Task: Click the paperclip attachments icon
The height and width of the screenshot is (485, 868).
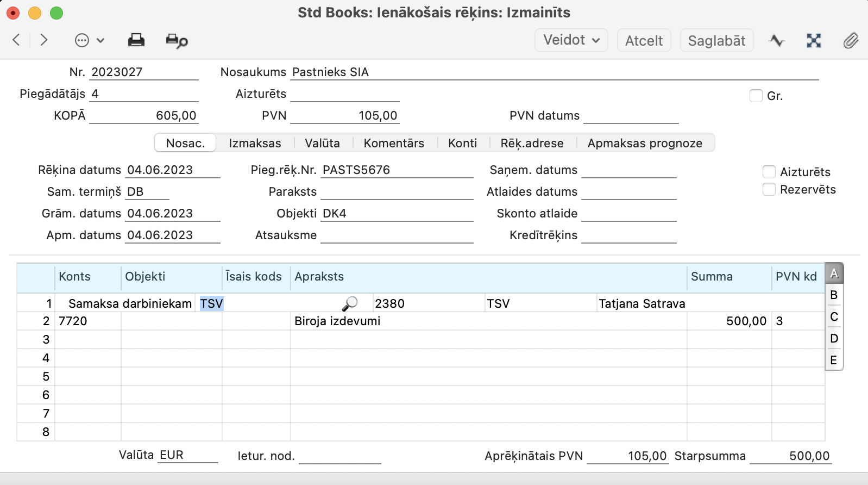Action: (850, 41)
